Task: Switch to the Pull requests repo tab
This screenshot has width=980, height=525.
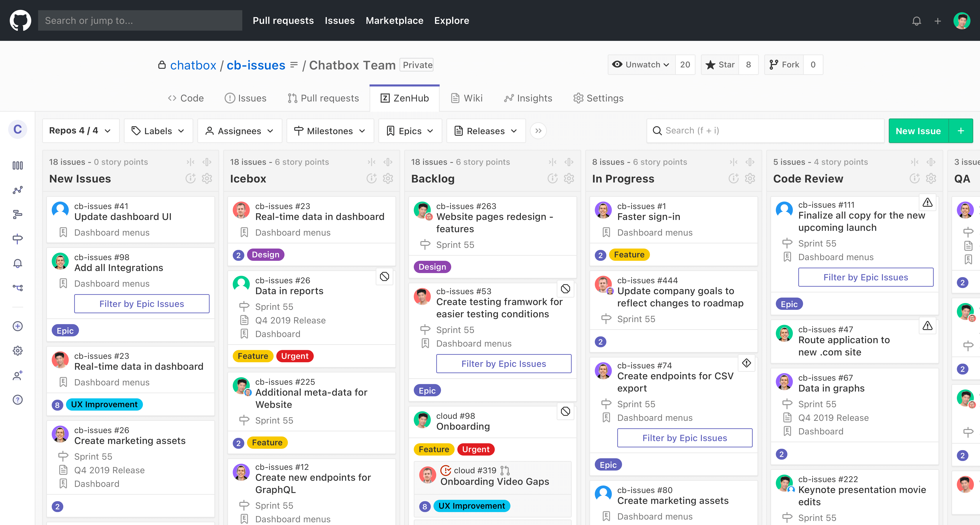Action: pyautogui.click(x=323, y=98)
